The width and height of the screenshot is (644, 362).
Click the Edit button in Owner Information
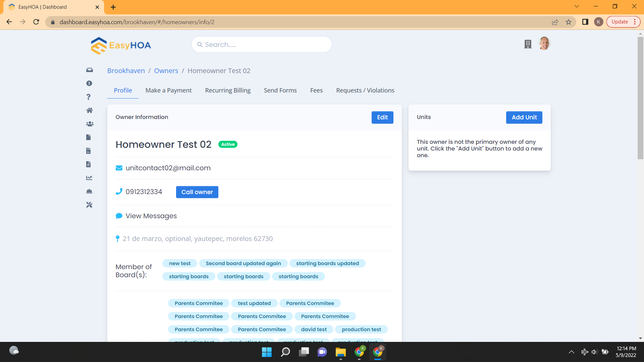pyautogui.click(x=382, y=117)
